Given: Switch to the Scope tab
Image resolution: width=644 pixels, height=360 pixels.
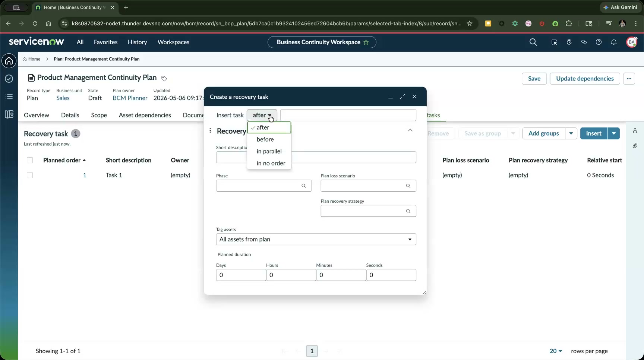Looking at the screenshot, I should pyautogui.click(x=99, y=115).
